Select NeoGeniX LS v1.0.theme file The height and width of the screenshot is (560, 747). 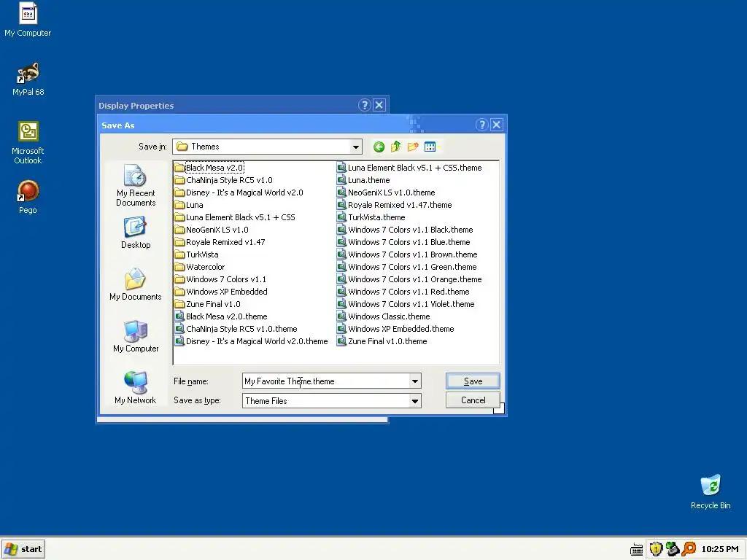click(x=386, y=192)
